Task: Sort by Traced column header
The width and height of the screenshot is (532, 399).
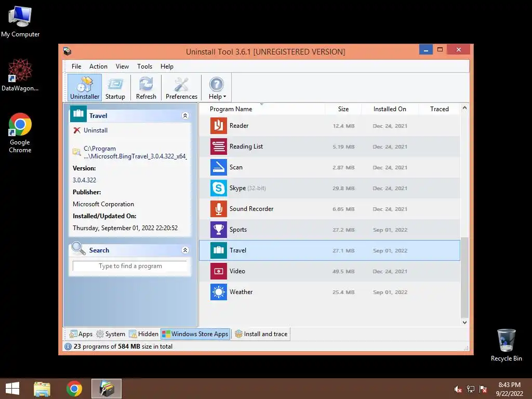Action: (x=440, y=109)
